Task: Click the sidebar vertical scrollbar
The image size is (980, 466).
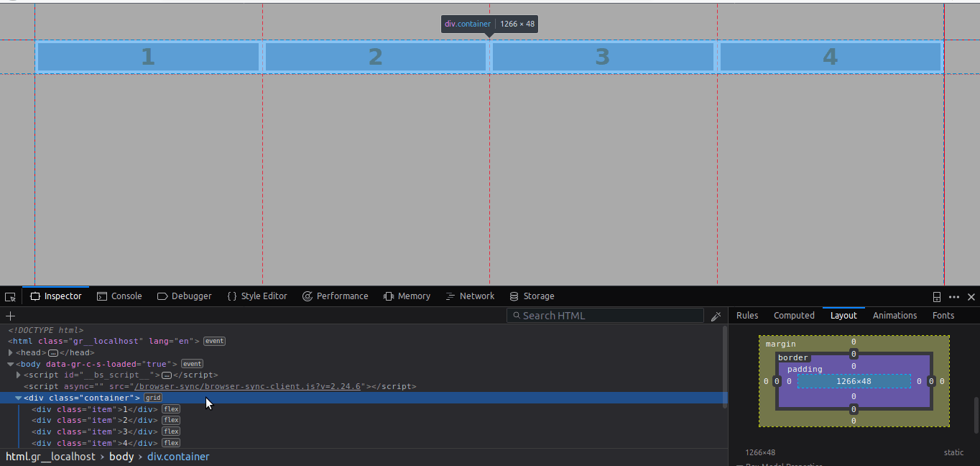Action: tap(976, 414)
